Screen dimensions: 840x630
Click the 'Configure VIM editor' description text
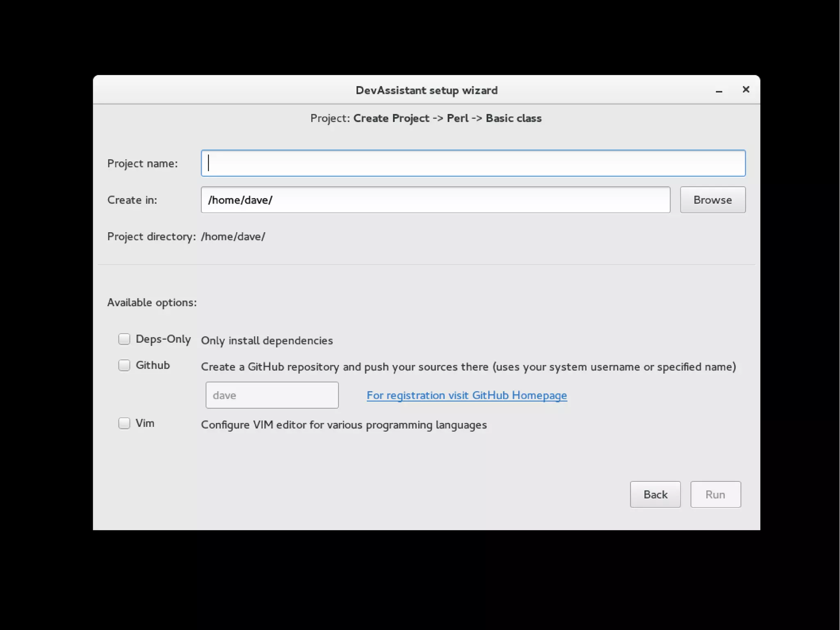pos(344,425)
